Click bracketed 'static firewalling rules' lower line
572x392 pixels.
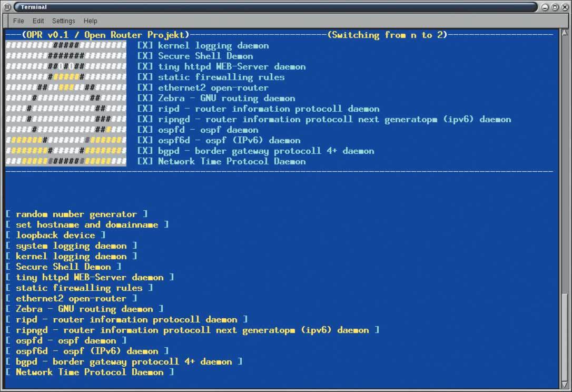[x=79, y=288]
